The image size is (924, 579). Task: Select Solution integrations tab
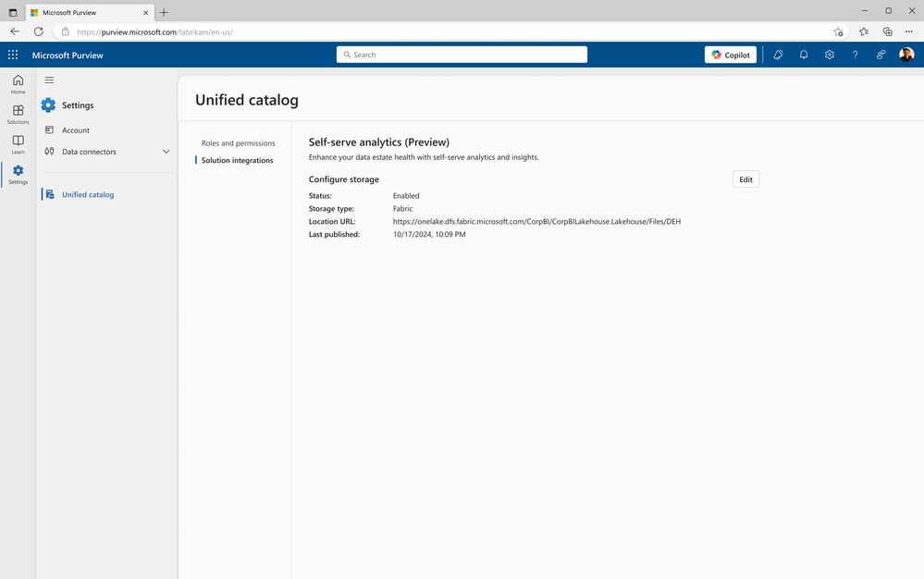tap(238, 160)
